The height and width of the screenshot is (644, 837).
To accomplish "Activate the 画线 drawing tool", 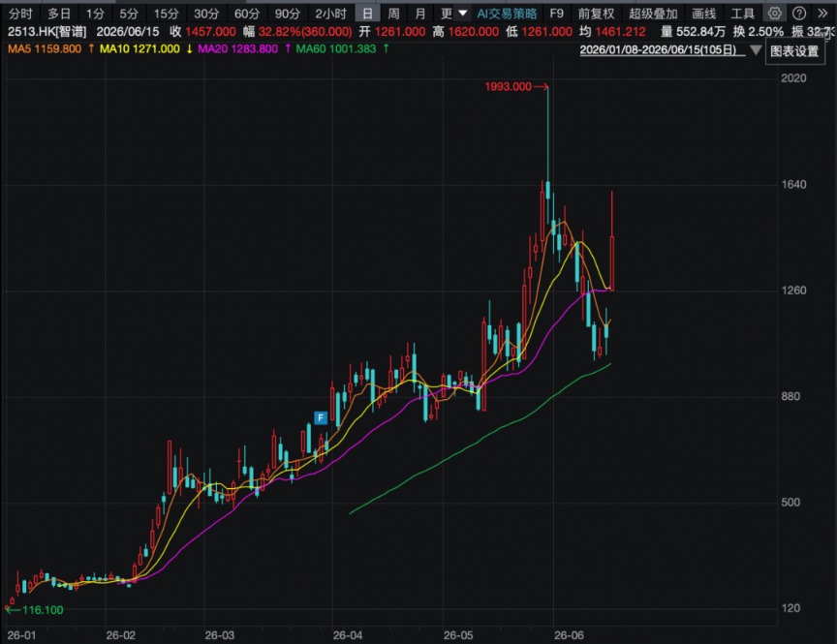I will [703, 14].
